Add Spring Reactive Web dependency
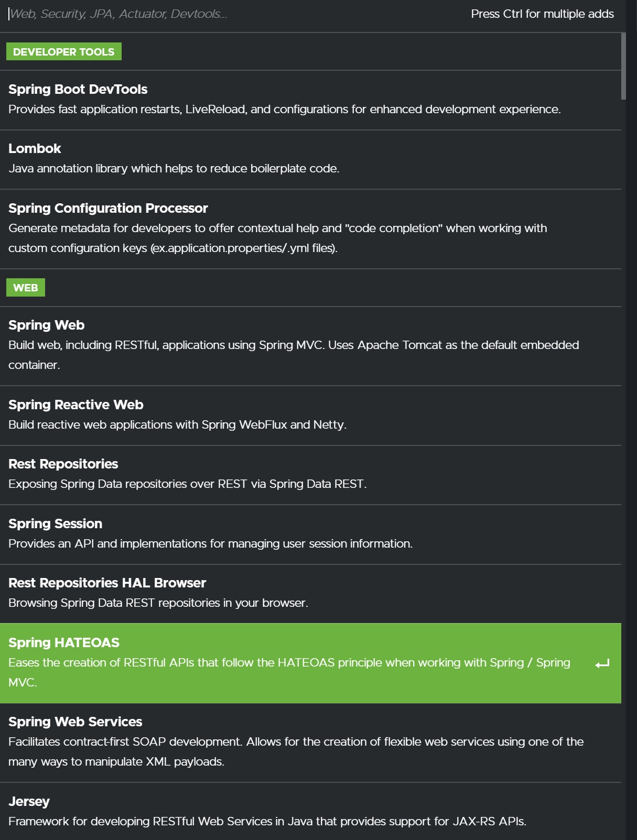 [x=76, y=405]
